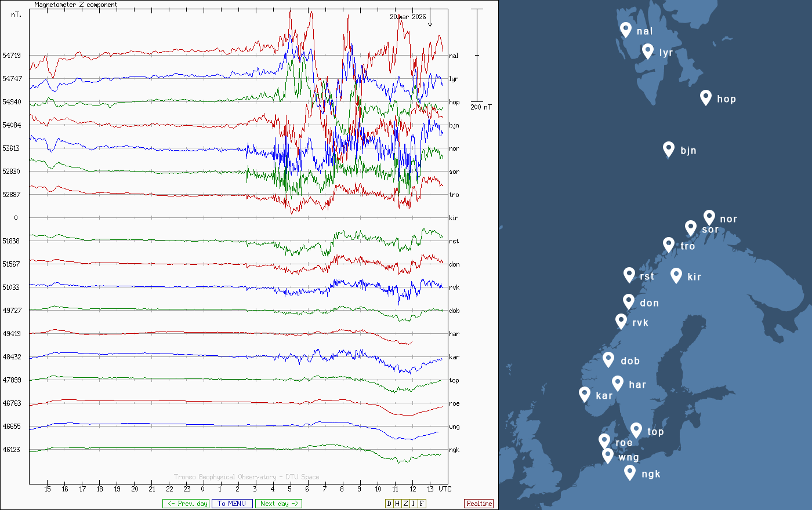The height and width of the screenshot is (510, 812).
Task: Click the roe map pin marker
Action: click(x=604, y=441)
